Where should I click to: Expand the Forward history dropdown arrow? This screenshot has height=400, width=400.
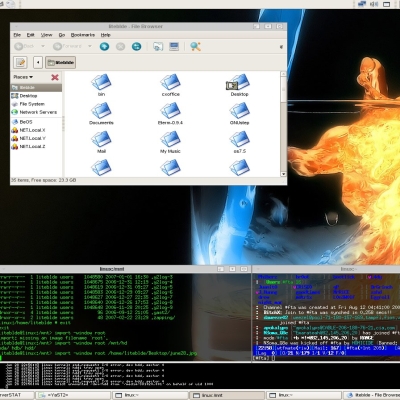tap(90, 46)
